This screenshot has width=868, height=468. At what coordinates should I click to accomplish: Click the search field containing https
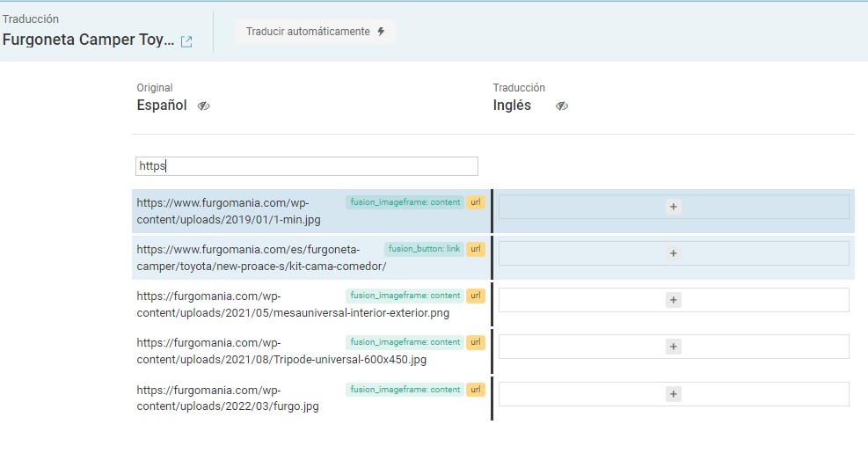click(x=307, y=165)
